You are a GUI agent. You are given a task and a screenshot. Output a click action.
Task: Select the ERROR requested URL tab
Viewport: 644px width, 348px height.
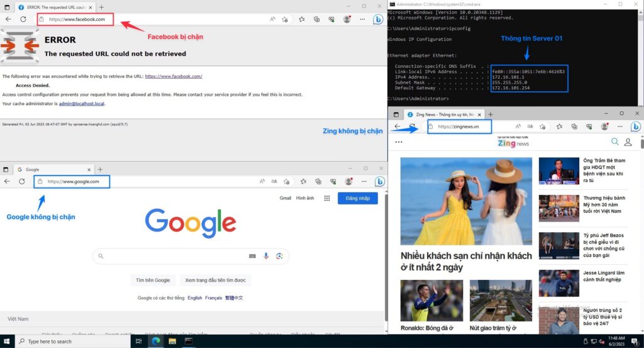coord(55,7)
